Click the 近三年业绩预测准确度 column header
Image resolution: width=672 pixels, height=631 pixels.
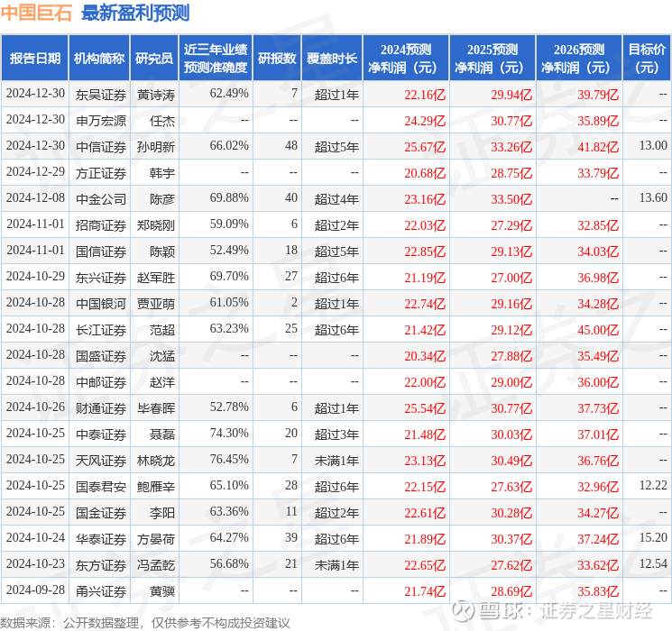216,59
